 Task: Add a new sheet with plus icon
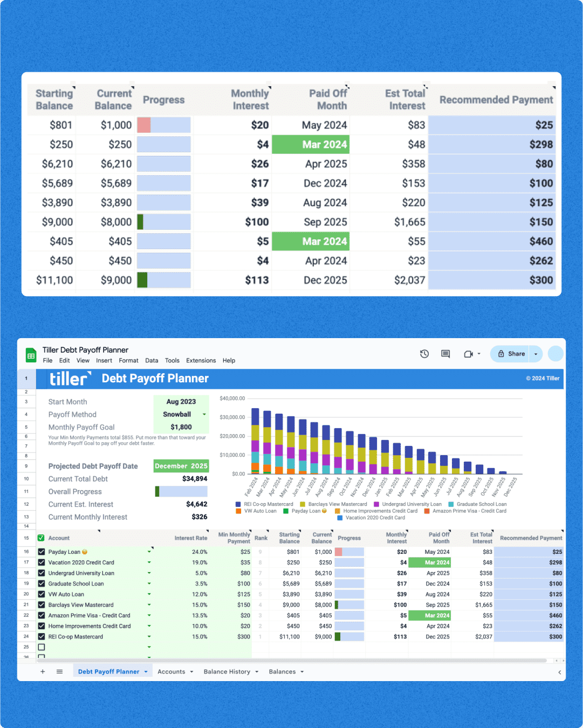tap(43, 671)
